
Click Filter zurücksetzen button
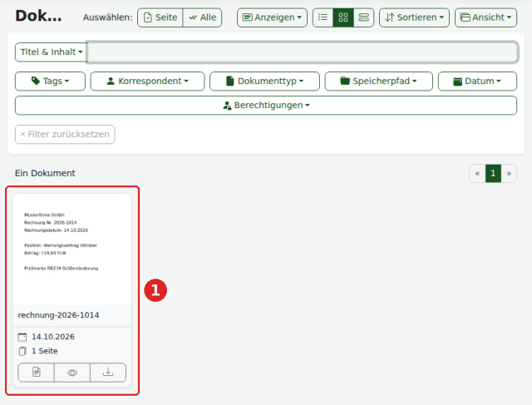coord(65,135)
